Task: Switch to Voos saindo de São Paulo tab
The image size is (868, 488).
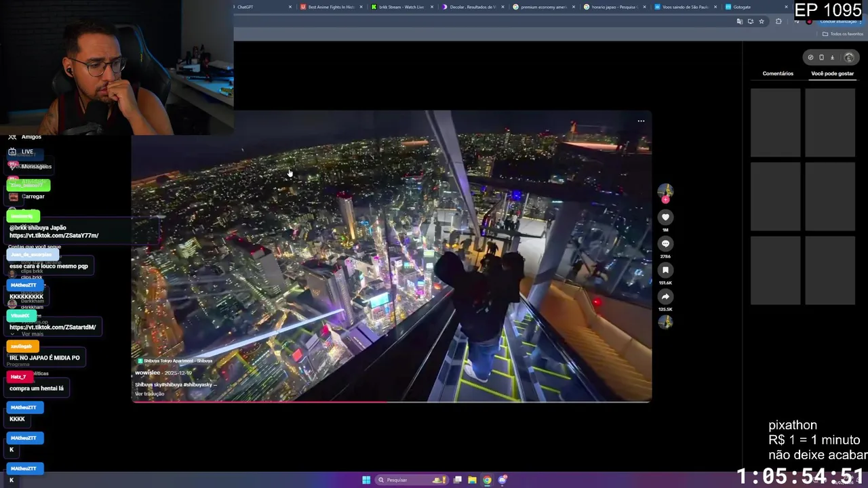Action: [685, 7]
